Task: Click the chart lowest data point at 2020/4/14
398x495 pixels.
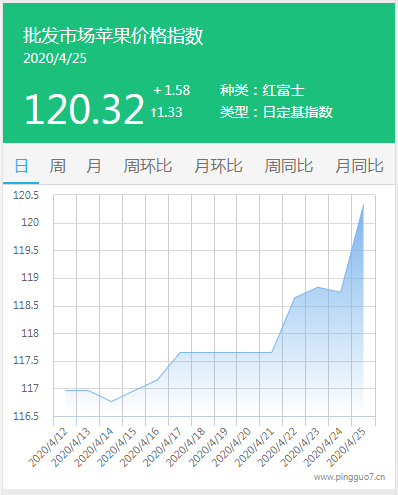Action: pos(111,401)
